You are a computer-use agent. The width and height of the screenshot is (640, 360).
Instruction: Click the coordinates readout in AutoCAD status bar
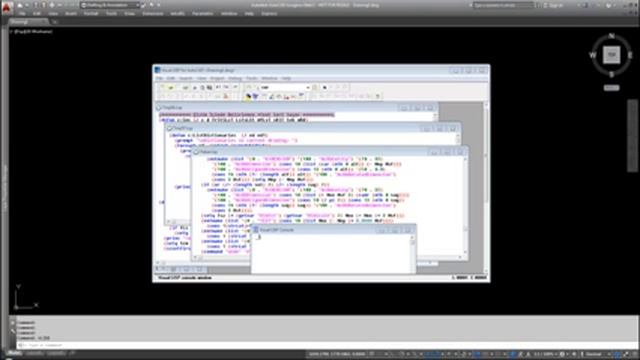pyautogui.click(x=337, y=354)
